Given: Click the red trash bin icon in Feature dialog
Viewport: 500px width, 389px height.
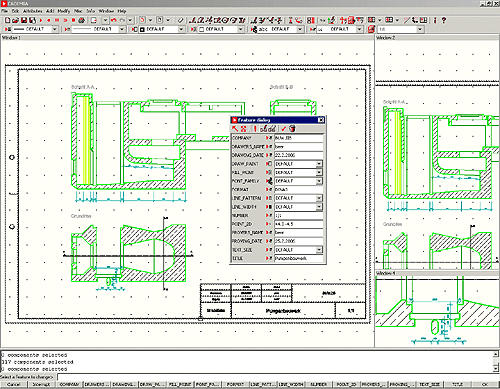Looking at the screenshot, I should click(292, 129).
